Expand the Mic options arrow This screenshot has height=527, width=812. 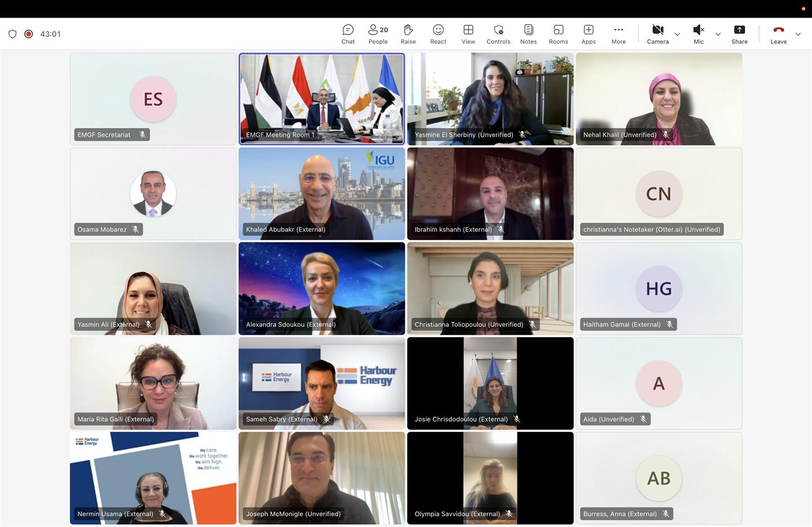tap(718, 34)
